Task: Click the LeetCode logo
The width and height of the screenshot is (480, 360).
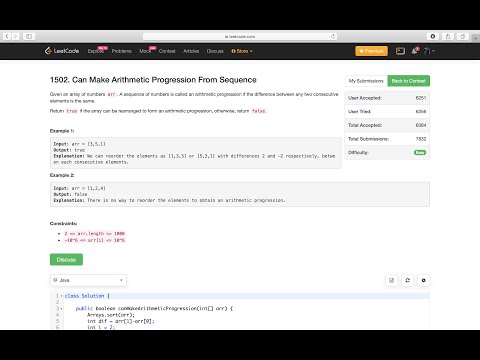Action: pos(62,51)
